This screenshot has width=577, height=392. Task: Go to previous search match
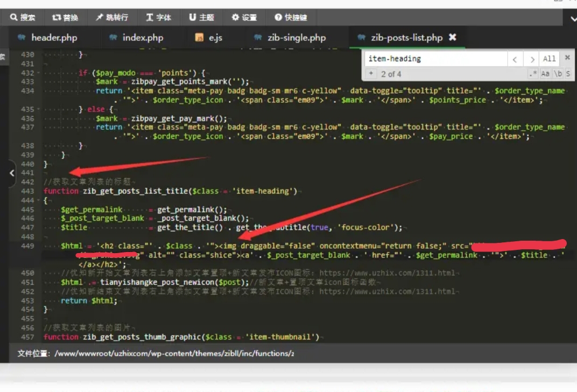tap(515, 59)
